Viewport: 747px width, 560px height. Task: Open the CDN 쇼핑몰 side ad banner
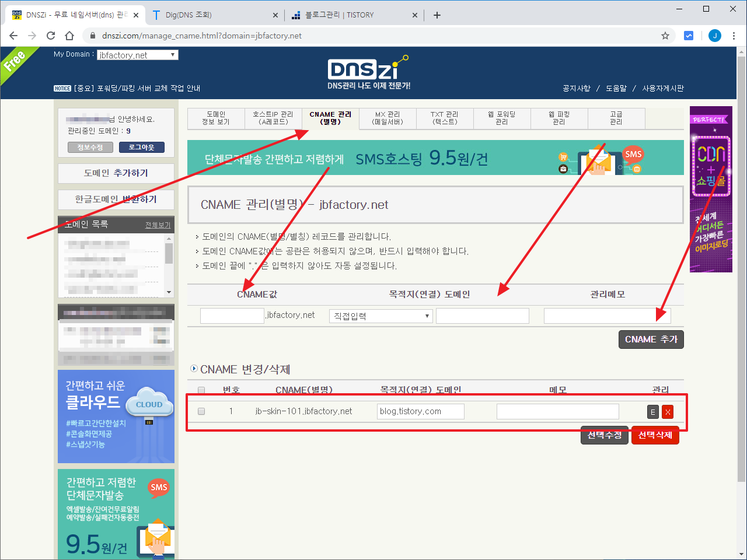pos(711,190)
